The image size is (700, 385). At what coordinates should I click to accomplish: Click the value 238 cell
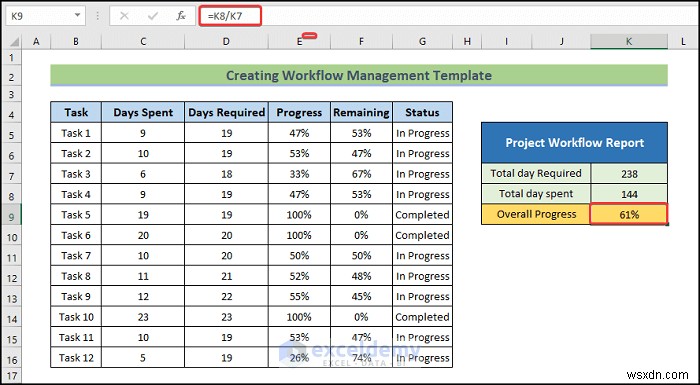(629, 173)
